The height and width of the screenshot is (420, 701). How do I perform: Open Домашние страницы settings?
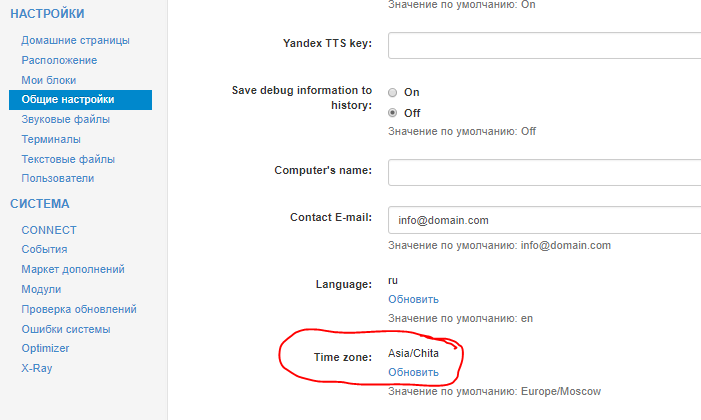pyautogui.click(x=75, y=40)
